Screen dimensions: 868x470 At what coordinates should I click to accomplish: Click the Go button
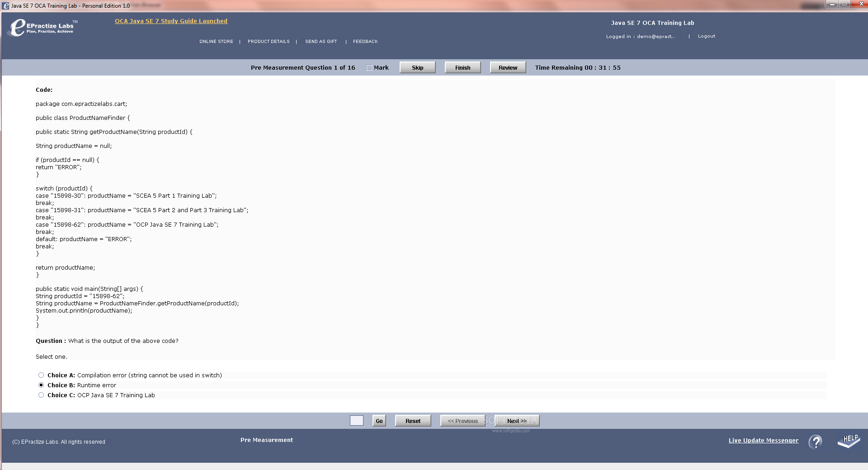click(379, 421)
